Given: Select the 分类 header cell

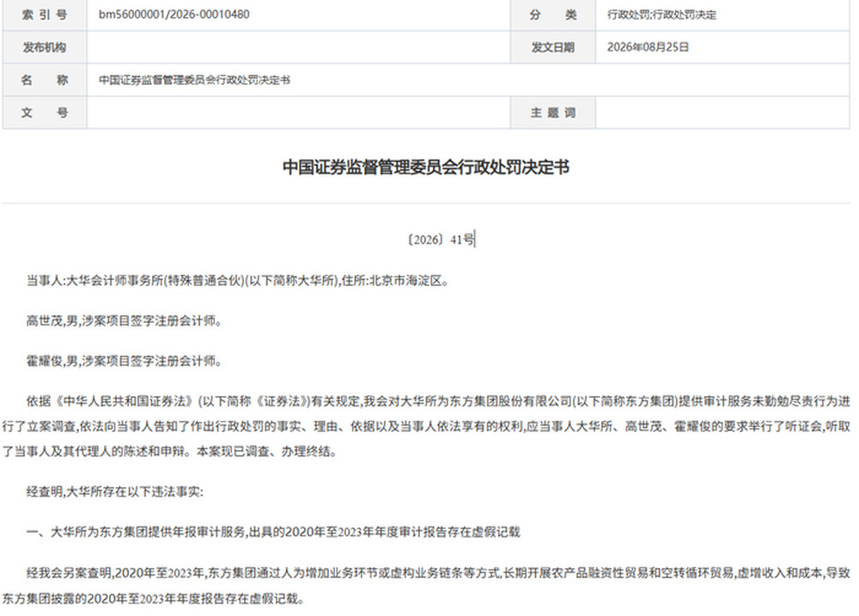Looking at the screenshot, I should (x=553, y=15).
